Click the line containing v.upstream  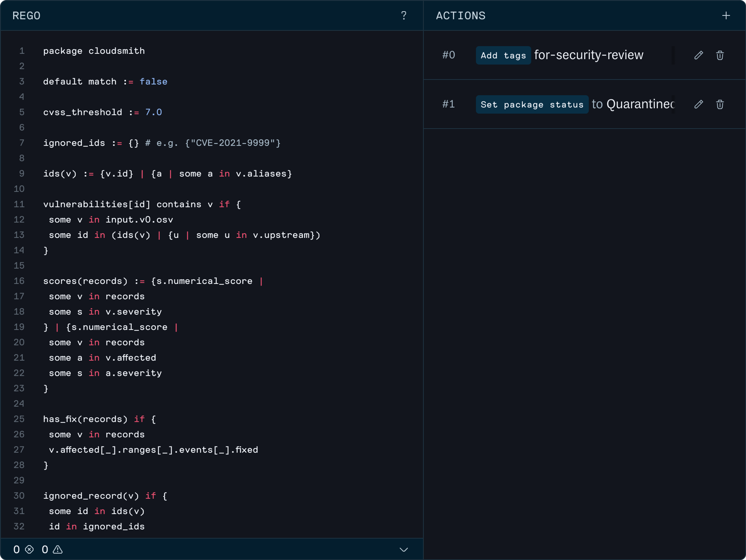tap(185, 235)
